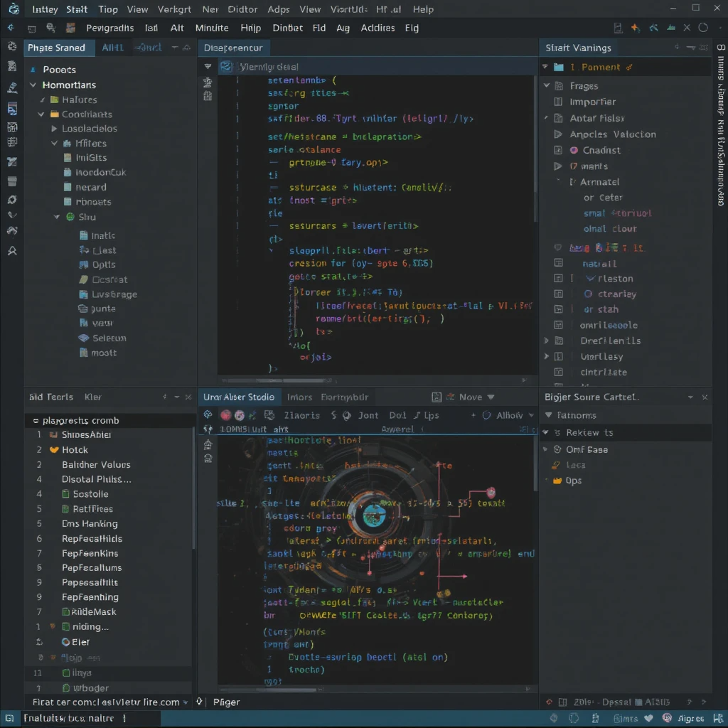This screenshot has width=728, height=728.
Task: Click the orange icon in the top-right toolbar
Action: click(x=635, y=28)
